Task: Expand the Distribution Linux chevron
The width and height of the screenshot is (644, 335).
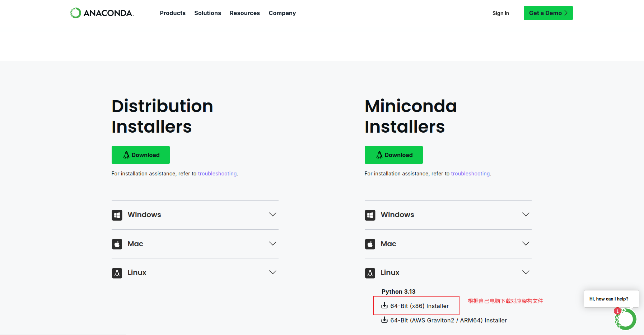Action: pyautogui.click(x=273, y=272)
